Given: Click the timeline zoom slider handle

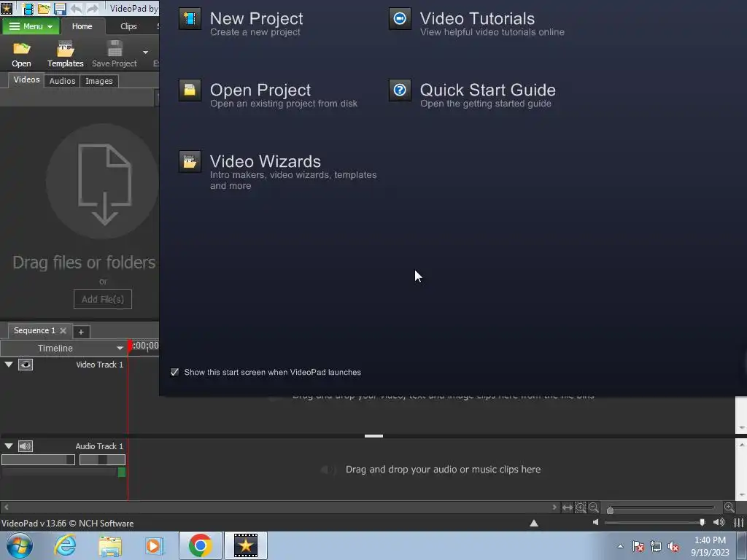Looking at the screenshot, I should pos(611,510).
